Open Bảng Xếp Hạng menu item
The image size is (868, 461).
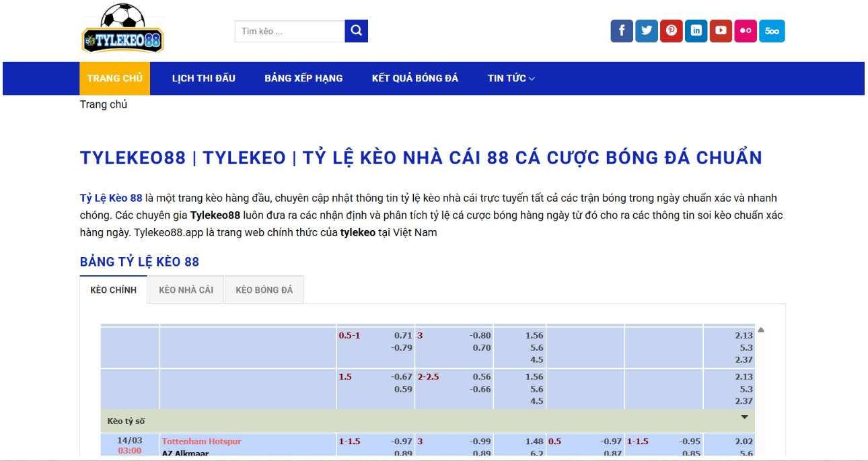pyautogui.click(x=303, y=79)
